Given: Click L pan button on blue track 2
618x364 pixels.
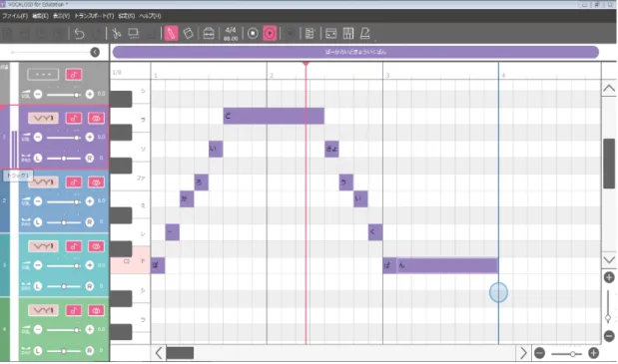Looking at the screenshot, I should 38,222.
